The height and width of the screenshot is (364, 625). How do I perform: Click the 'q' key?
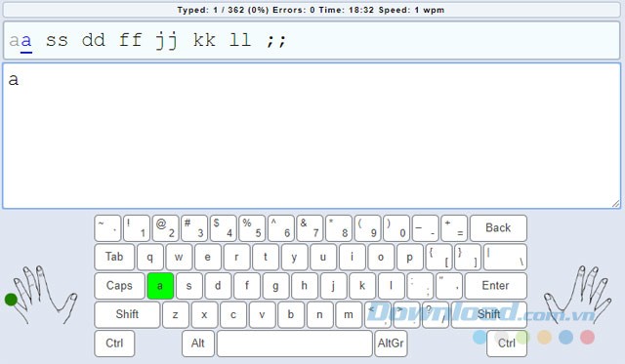point(150,257)
